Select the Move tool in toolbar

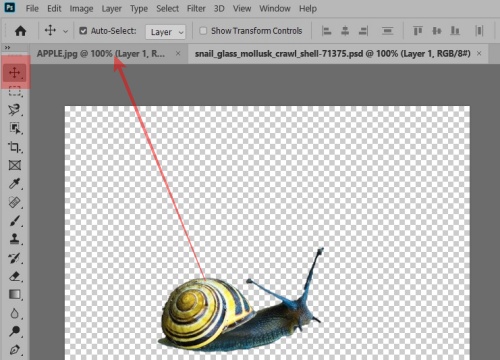pos(15,72)
